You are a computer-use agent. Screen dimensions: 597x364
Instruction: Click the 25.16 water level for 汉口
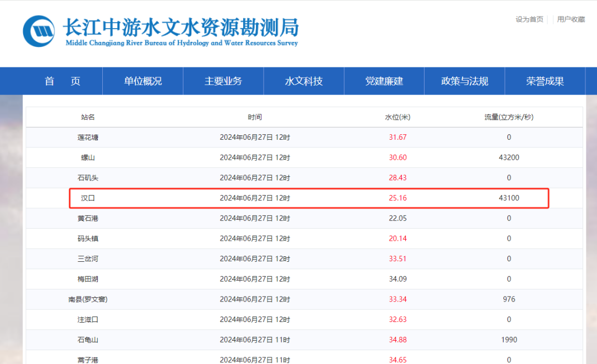[397, 198]
